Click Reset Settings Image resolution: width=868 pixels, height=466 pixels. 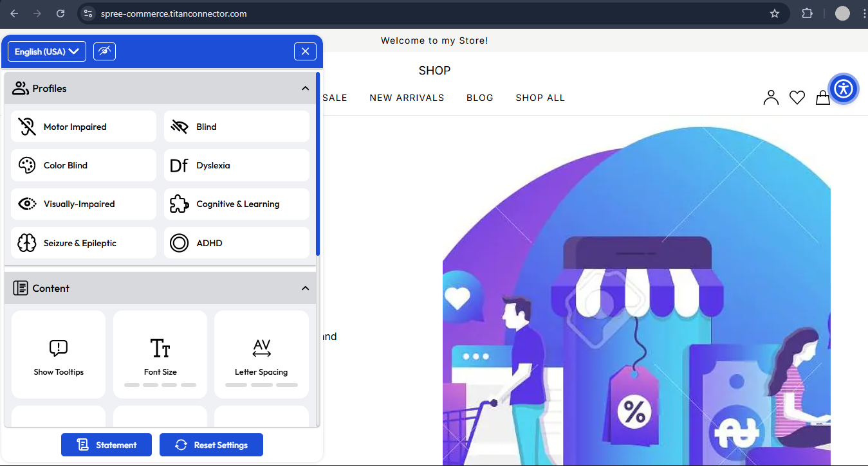[x=211, y=444]
